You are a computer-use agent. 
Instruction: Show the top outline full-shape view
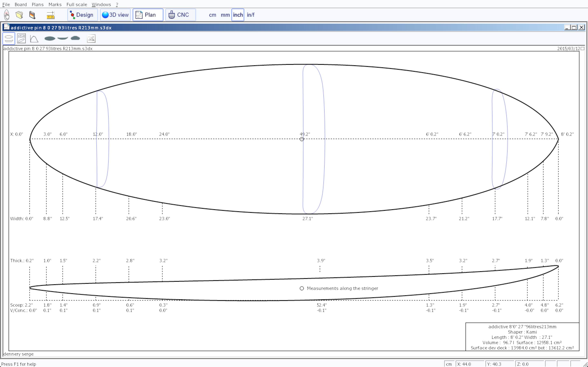point(50,38)
